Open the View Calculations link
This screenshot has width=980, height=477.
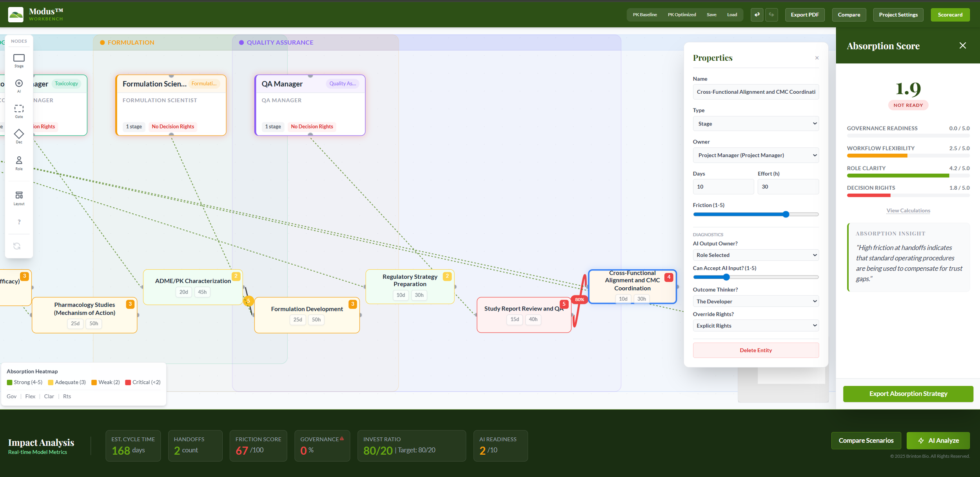click(x=908, y=210)
